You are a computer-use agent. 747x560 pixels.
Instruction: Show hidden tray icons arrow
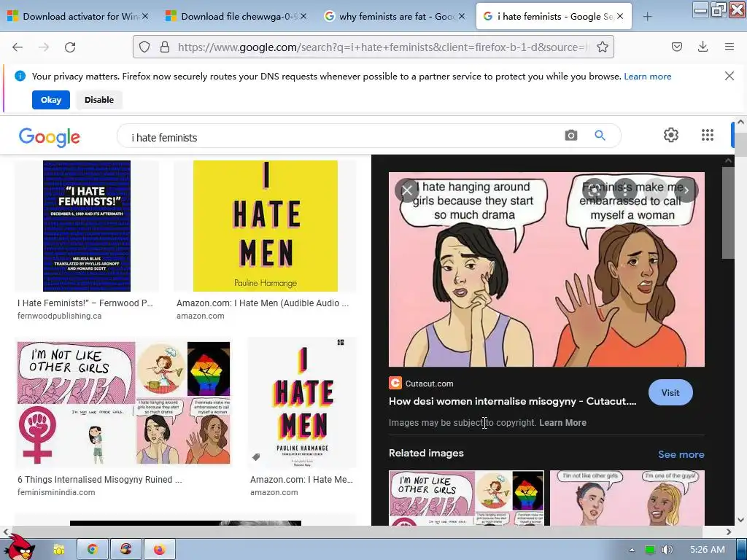point(632,550)
